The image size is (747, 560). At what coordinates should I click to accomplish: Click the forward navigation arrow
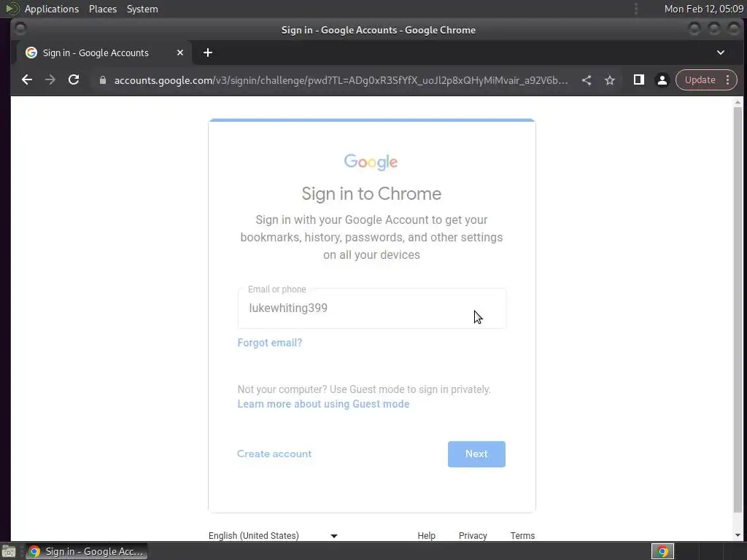(50, 80)
